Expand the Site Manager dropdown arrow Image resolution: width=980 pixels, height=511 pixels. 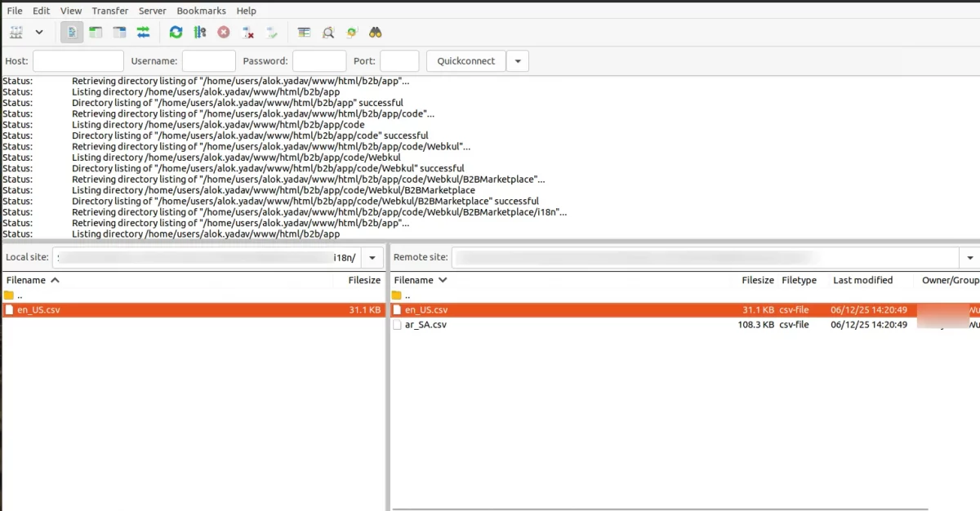coord(38,33)
